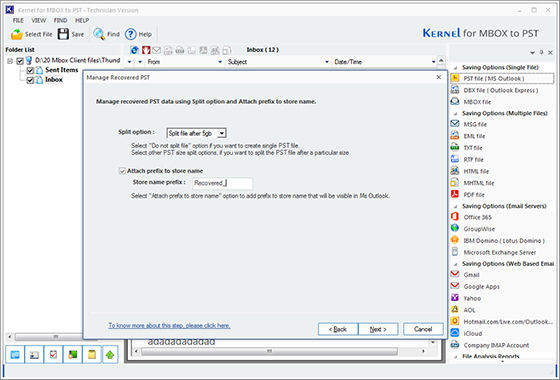Click the green up-arrow icon in bottom bar

[x=110, y=354]
